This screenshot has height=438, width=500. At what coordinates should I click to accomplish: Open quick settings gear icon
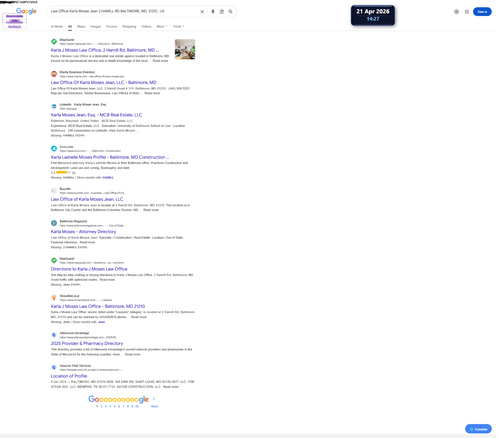click(x=456, y=12)
